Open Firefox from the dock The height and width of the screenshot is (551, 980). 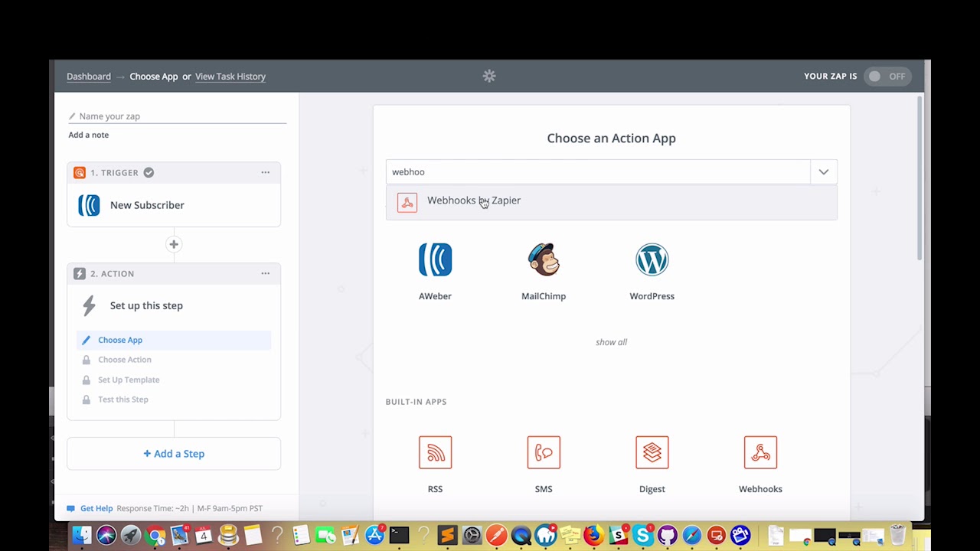(x=593, y=536)
